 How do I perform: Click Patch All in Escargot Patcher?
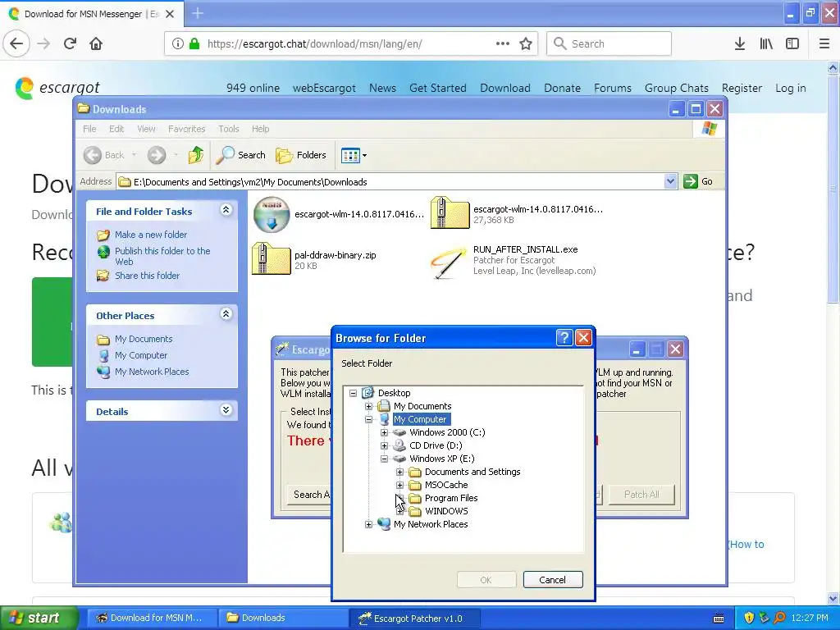[641, 495]
